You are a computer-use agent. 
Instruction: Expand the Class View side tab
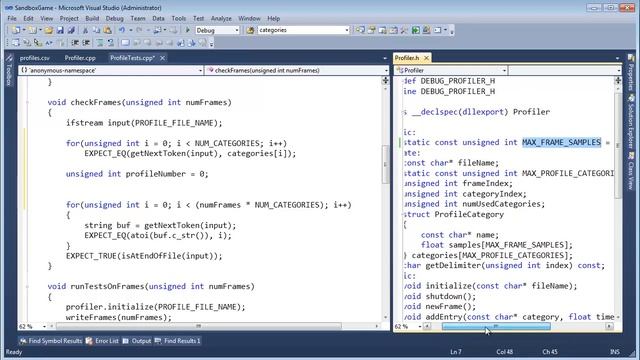631,171
